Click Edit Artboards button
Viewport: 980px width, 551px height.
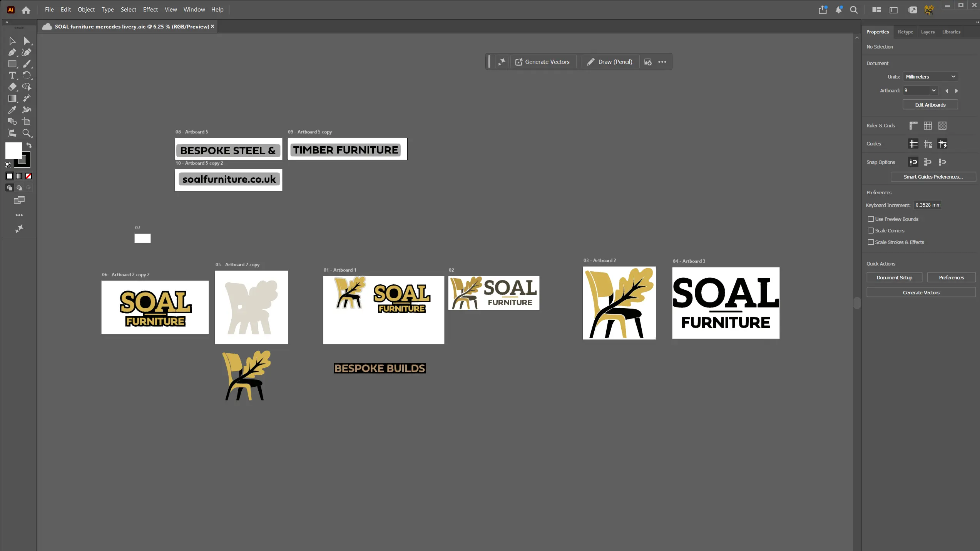(x=930, y=105)
